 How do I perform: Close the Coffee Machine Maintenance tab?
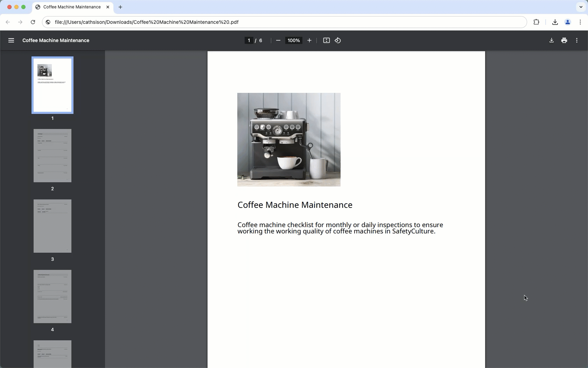(108, 7)
